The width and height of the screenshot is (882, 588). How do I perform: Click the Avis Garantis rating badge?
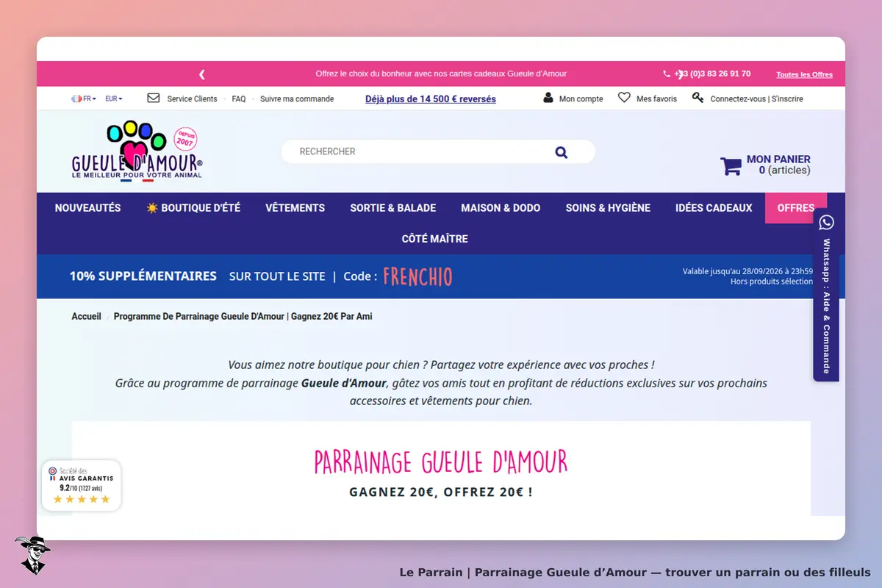(x=81, y=485)
